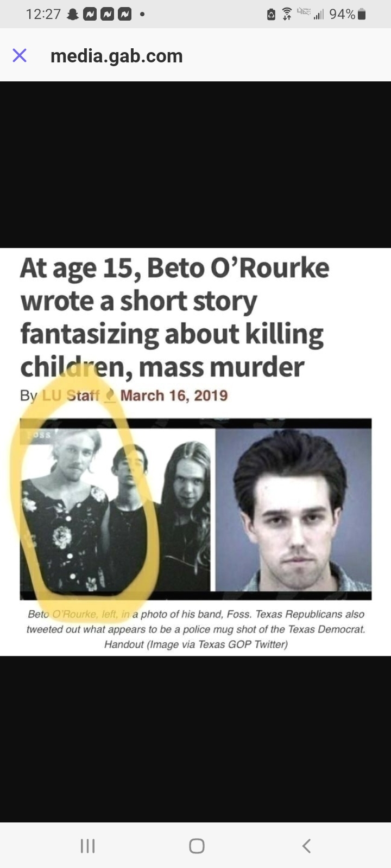Viewport: 391px width, 868px height.
Task: Tap the third N notification icon
Action: click(x=125, y=15)
